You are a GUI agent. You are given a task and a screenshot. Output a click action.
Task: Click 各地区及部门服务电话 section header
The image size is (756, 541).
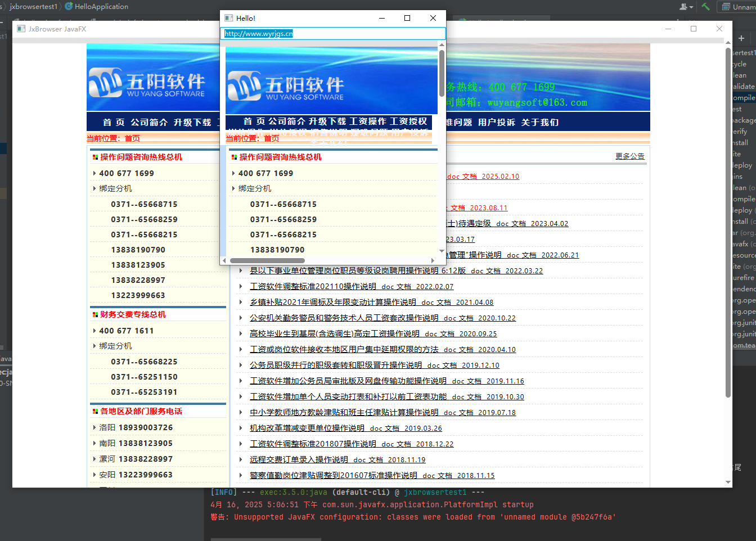point(141,411)
